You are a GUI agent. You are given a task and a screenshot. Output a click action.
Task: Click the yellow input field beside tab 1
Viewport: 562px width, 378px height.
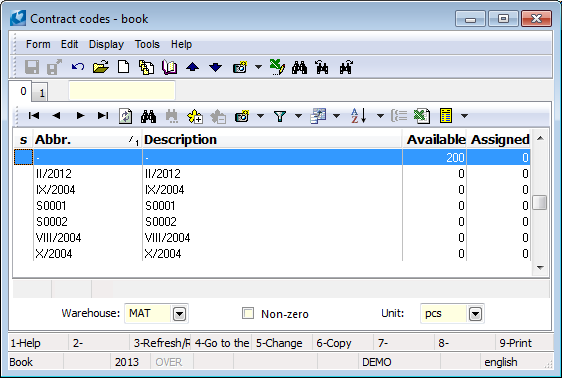pyautogui.click(x=122, y=90)
